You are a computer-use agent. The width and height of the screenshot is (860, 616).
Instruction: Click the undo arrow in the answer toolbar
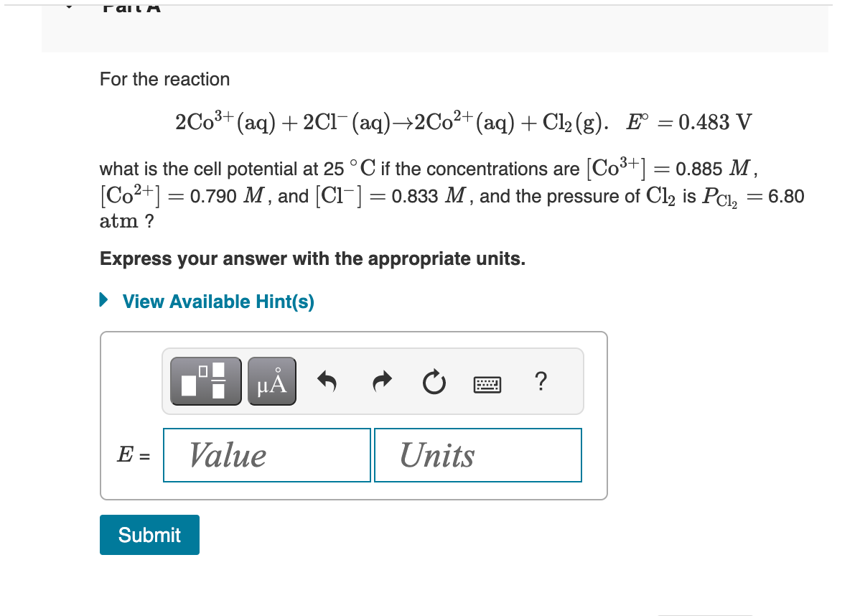tap(327, 382)
